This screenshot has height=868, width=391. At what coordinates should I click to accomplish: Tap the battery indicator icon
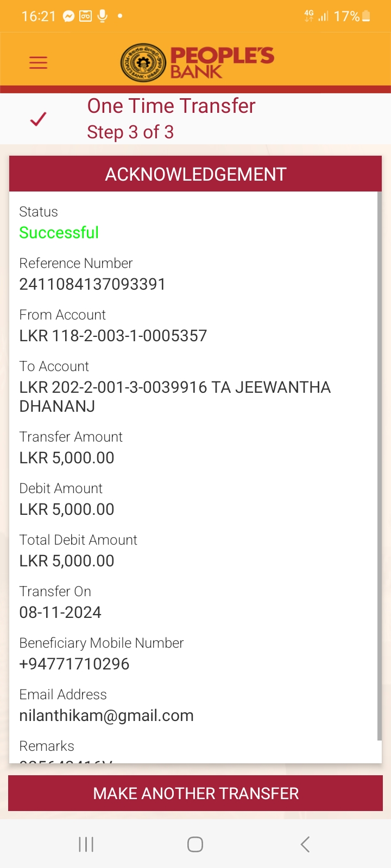(366, 16)
